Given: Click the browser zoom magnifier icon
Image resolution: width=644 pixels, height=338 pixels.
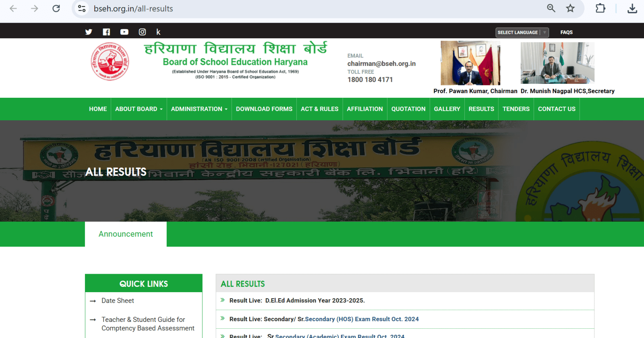Looking at the screenshot, I should pos(551,8).
